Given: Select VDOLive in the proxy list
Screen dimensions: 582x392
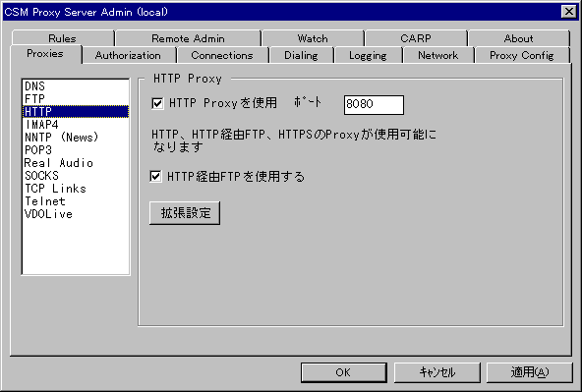Looking at the screenshot, I should [76, 214].
